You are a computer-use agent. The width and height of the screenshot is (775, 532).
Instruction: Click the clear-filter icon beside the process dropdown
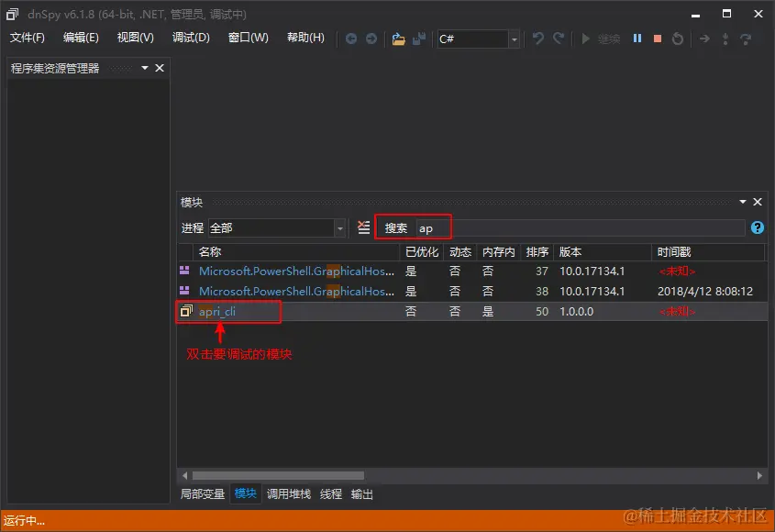(x=363, y=227)
